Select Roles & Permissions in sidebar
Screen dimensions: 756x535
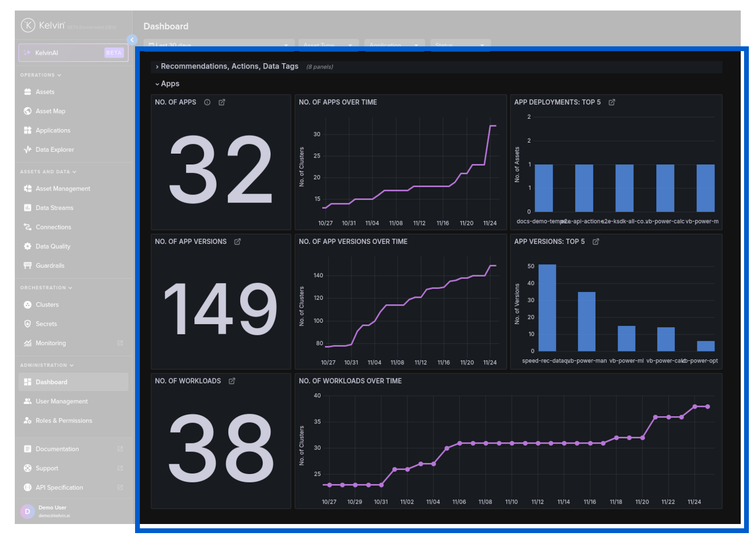point(63,421)
